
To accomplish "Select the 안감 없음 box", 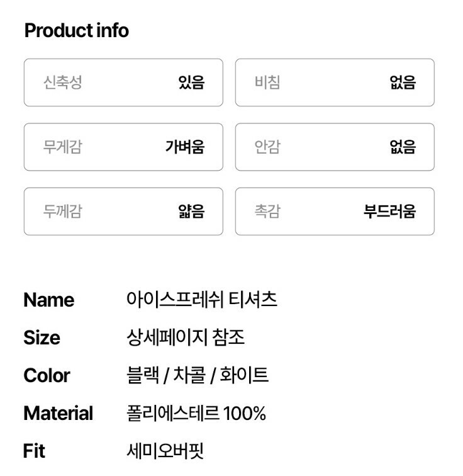I will pyautogui.click(x=335, y=147).
